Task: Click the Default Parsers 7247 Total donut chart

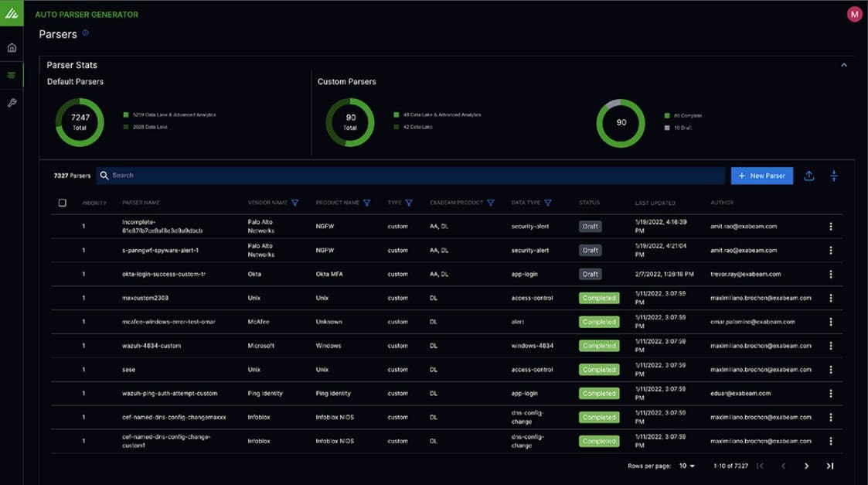Action: coord(80,122)
